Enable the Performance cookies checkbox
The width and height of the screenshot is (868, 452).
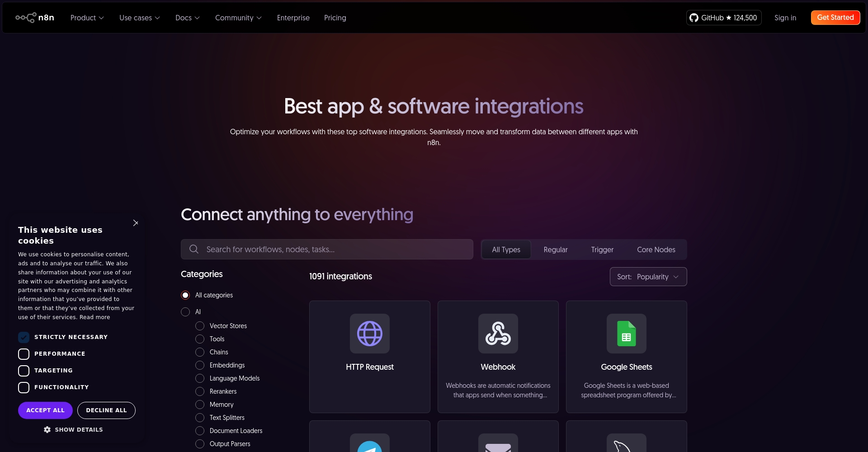coord(24,354)
